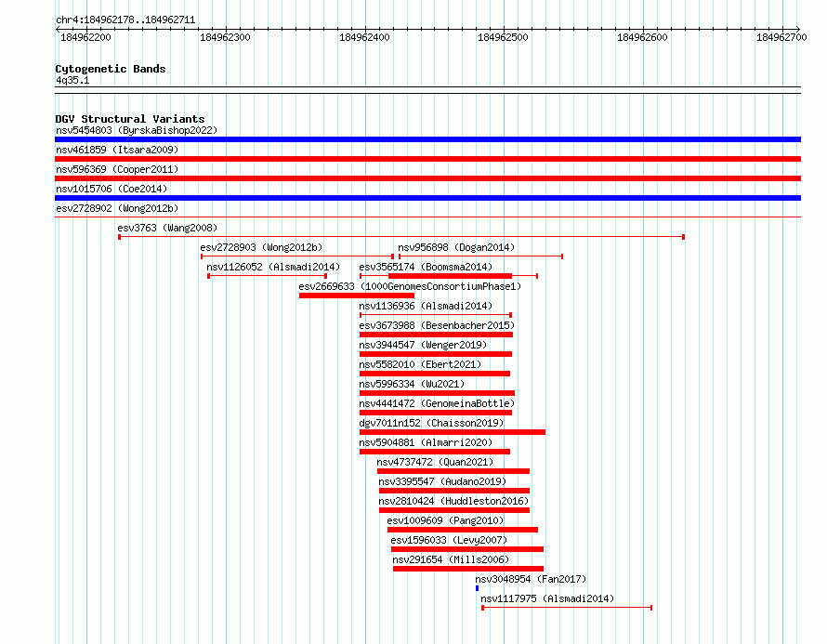The image size is (827, 644).
Task: Open nsv596369 (Cooper2011) variant label
Action: (x=117, y=169)
